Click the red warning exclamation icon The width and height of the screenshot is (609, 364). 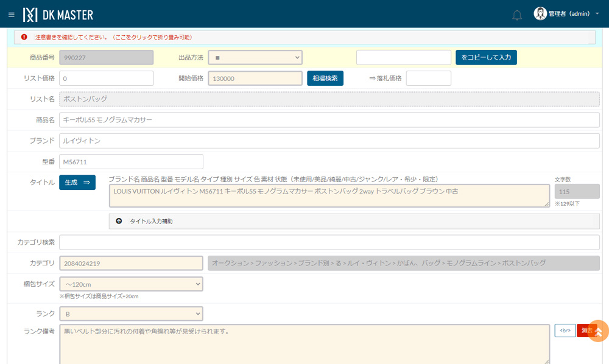24,37
